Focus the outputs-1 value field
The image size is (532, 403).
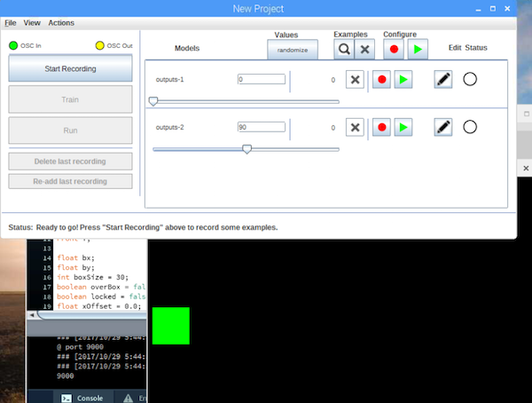pos(262,79)
